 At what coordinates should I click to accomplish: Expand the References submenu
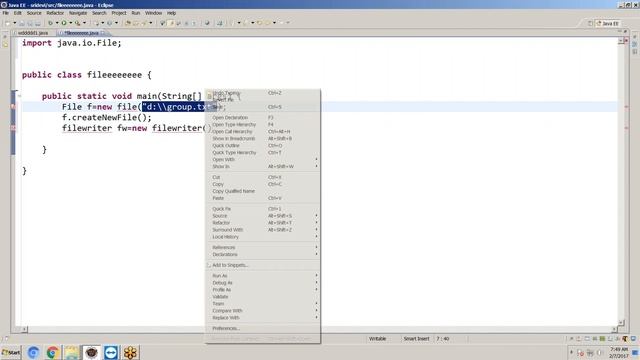coord(263,247)
